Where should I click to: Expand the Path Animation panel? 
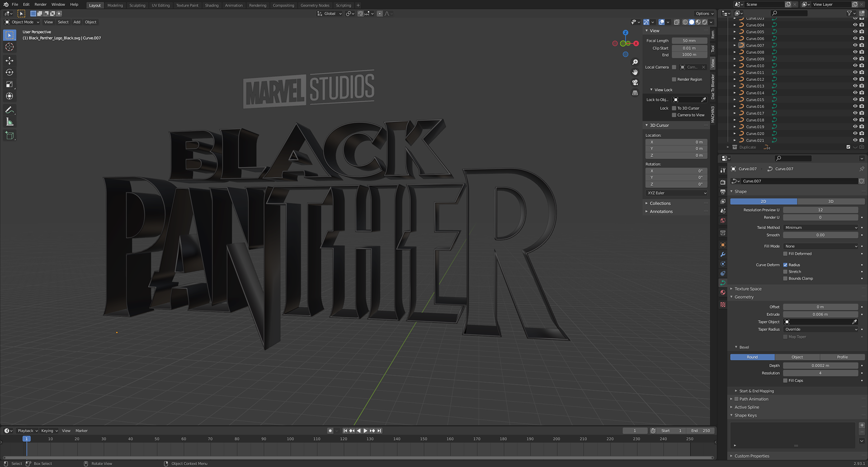click(754, 399)
